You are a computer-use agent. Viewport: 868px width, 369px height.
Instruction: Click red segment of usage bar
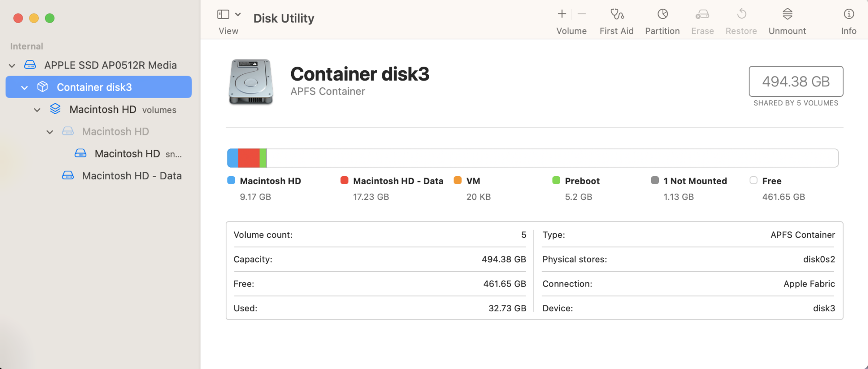[249, 158]
